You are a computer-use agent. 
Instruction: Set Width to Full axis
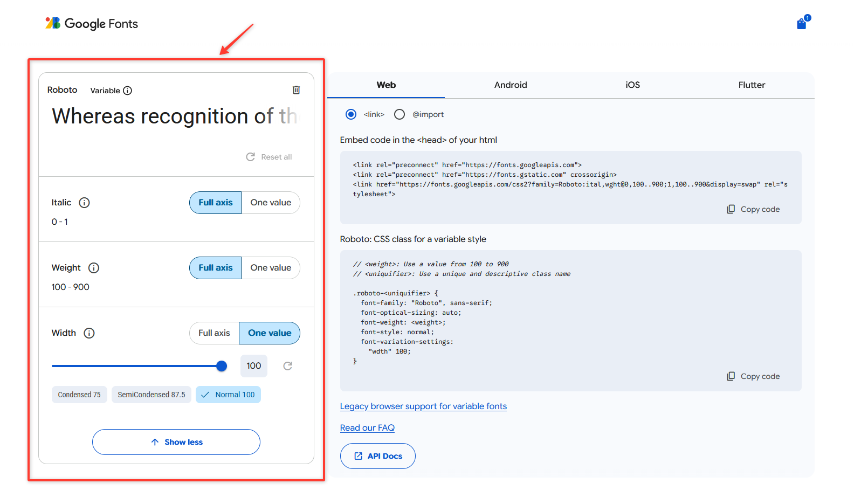point(214,333)
